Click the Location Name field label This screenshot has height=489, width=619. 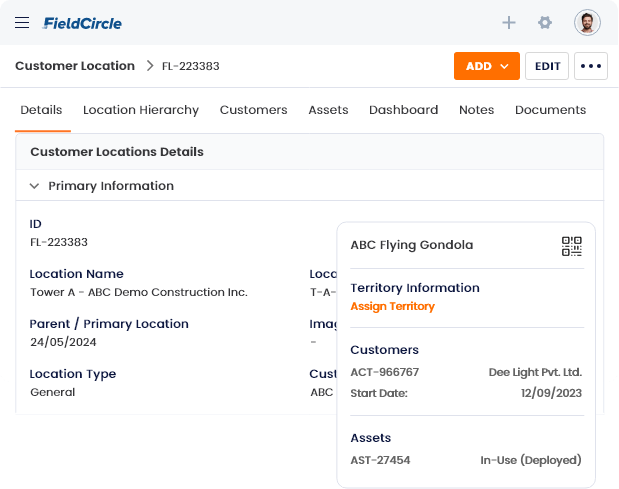[77, 274]
